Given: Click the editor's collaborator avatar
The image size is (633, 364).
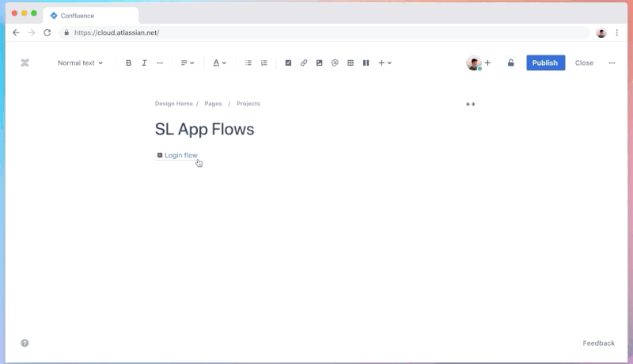Looking at the screenshot, I should point(474,63).
